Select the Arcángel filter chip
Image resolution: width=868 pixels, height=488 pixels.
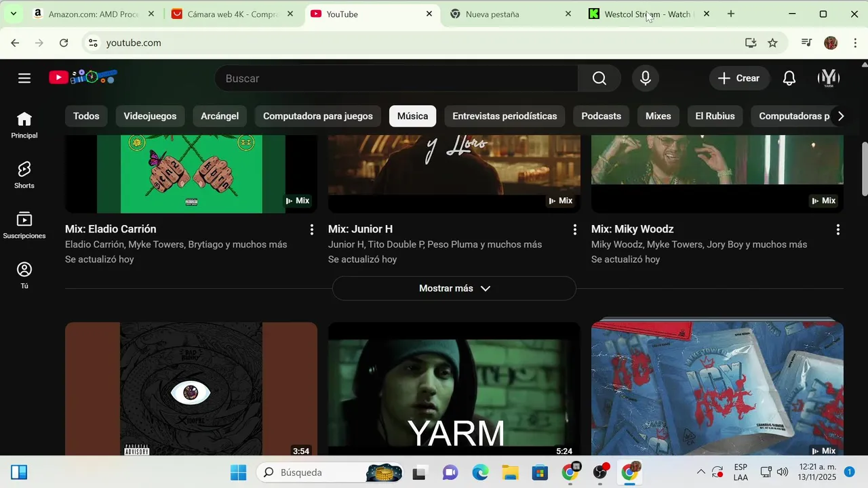point(220,116)
